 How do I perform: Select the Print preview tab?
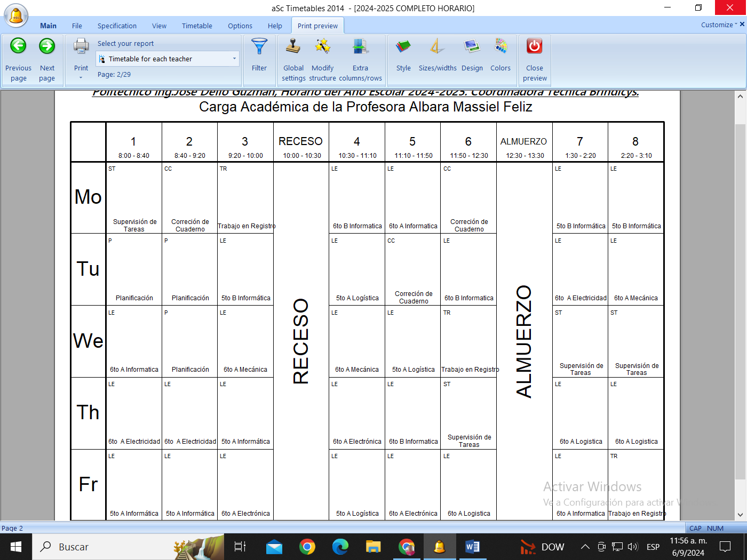pos(317,26)
